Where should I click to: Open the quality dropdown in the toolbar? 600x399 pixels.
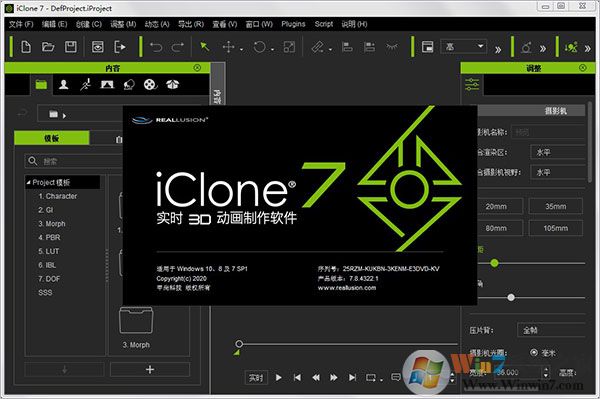point(464,47)
